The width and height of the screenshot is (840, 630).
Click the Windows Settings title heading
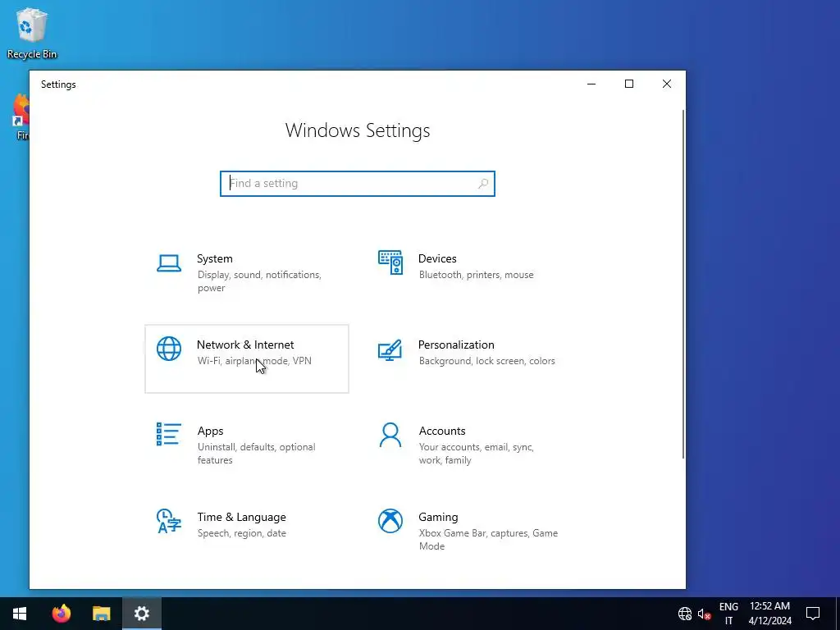pos(358,130)
